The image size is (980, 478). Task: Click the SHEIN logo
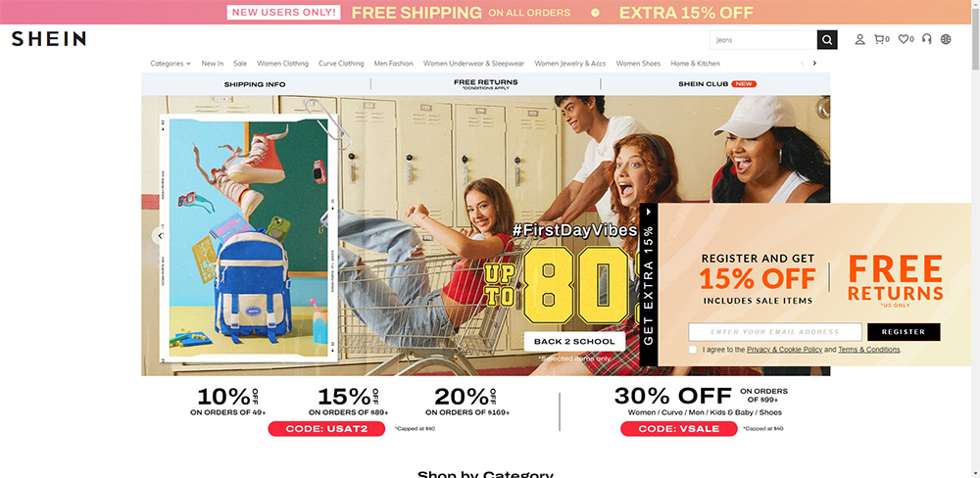pos(49,39)
